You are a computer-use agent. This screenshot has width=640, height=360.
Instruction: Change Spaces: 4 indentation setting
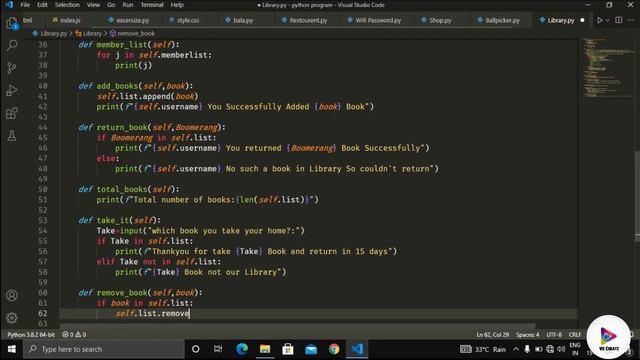(527, 334)
